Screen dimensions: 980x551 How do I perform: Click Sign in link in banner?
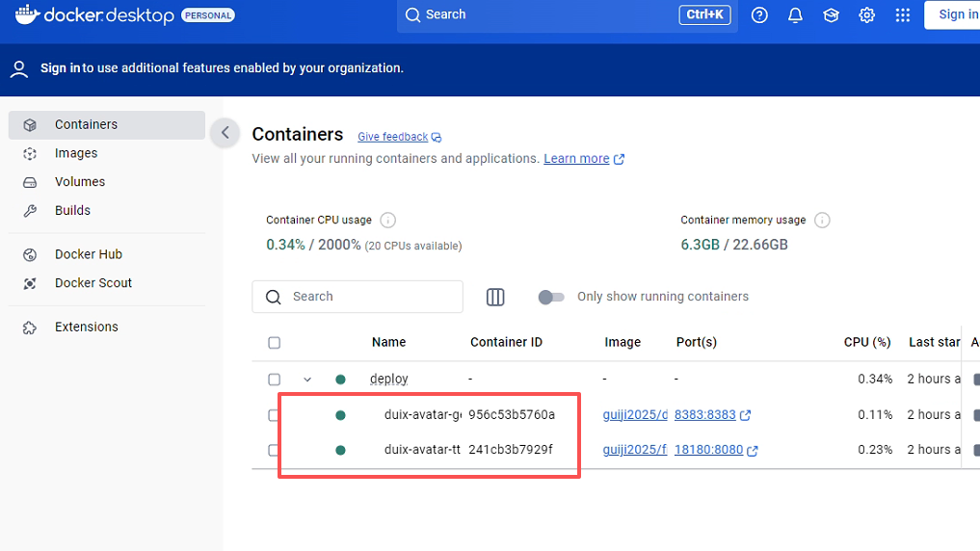[x=60, y=68]
